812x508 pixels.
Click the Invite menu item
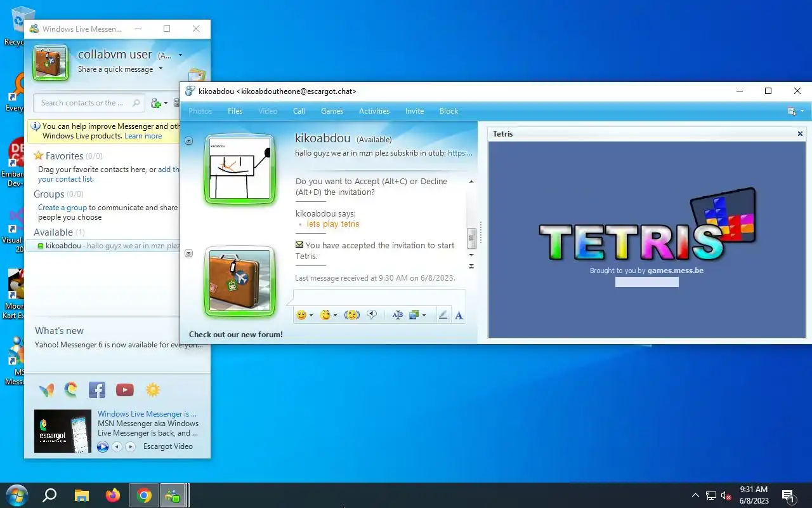415,110
